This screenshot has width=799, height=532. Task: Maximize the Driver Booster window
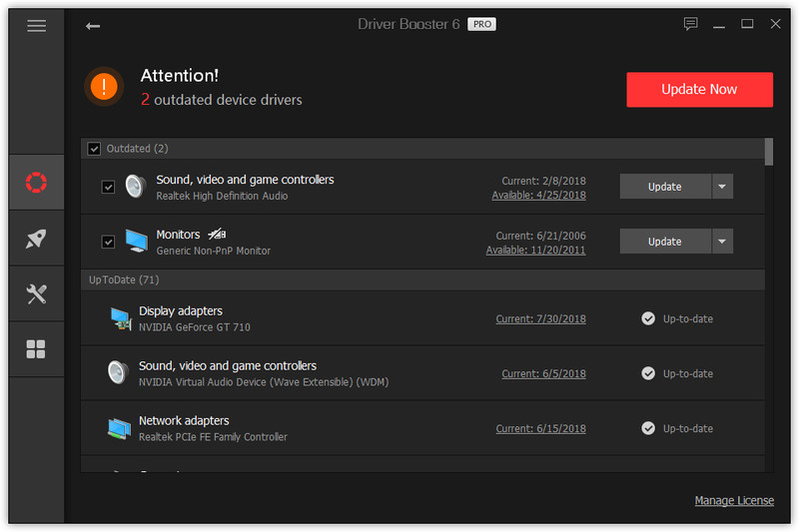click(747, 24)
